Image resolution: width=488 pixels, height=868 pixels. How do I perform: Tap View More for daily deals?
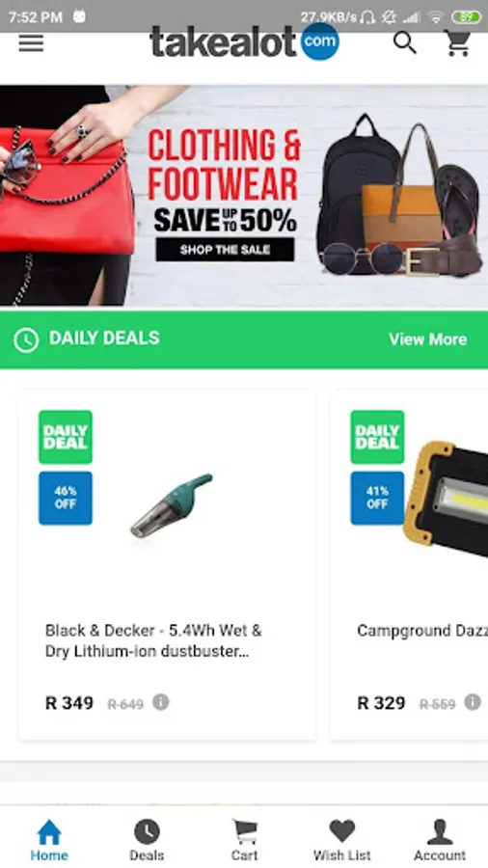click(427, 339)
